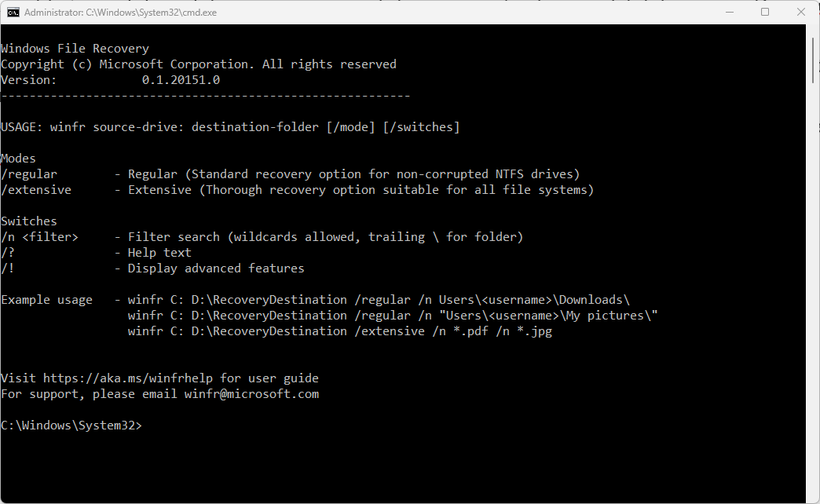Screen dimensions: 820x504
Task: Click the C:\Windows\System32> command prompt line
Action: tap(71, 425)
